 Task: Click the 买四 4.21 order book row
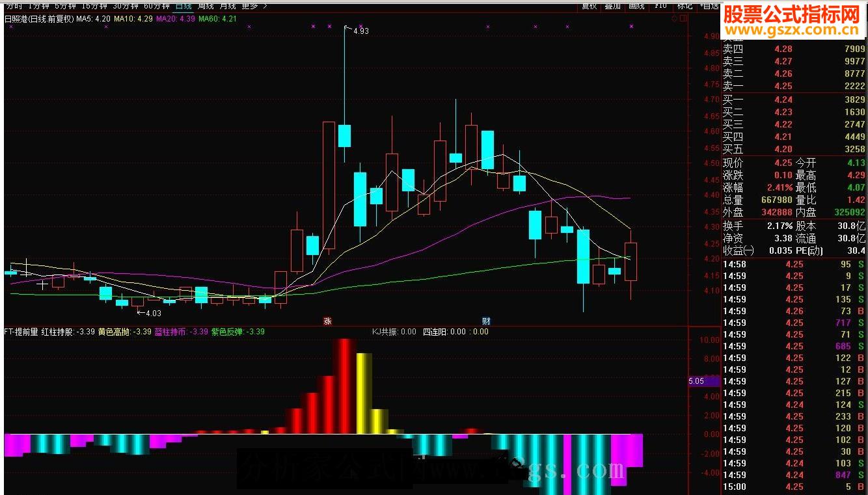click(x=794, y=137)
